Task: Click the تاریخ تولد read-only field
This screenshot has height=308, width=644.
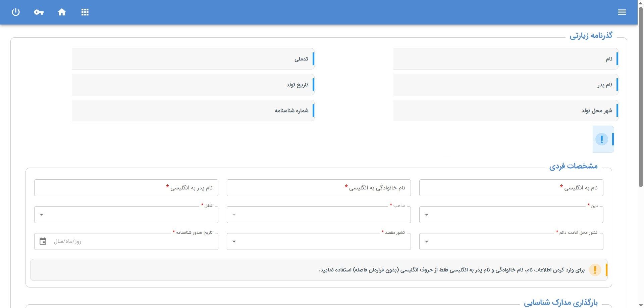Action: tap(193, 85)
